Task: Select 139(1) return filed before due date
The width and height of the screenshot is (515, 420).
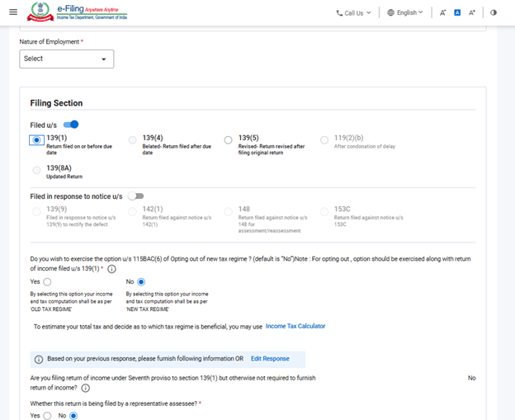Action: click(36, 140)
